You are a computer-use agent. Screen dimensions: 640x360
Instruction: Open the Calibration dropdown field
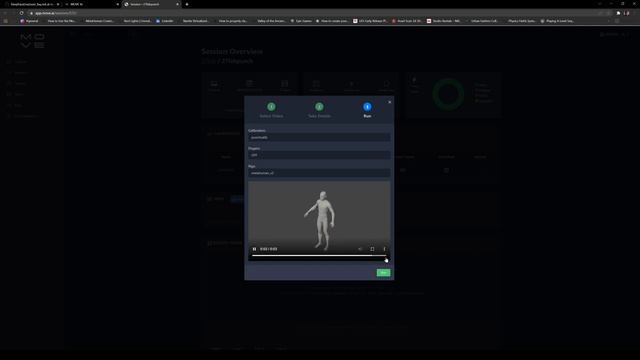point(319,138)
